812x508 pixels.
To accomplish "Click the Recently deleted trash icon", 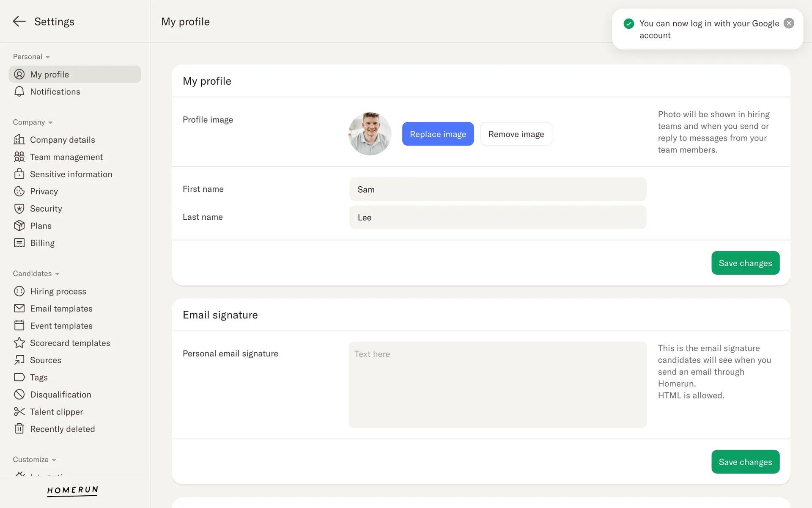I will (x=19, y=429).
